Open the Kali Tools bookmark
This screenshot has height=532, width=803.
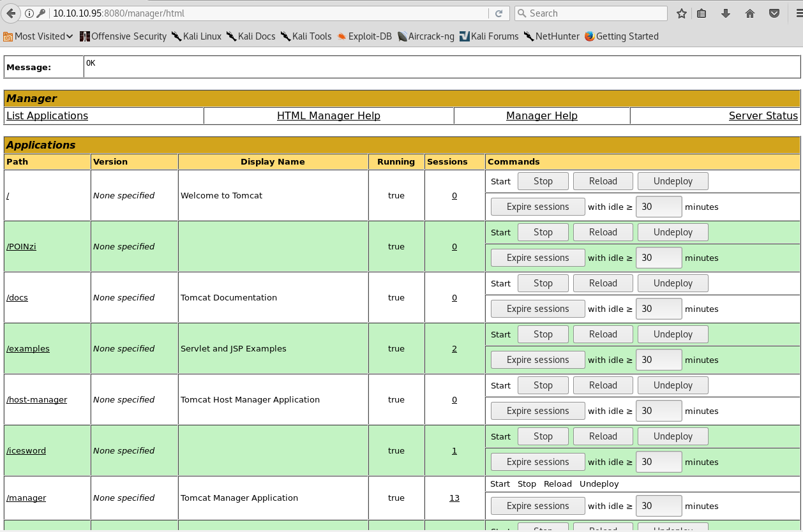[306, 36]
